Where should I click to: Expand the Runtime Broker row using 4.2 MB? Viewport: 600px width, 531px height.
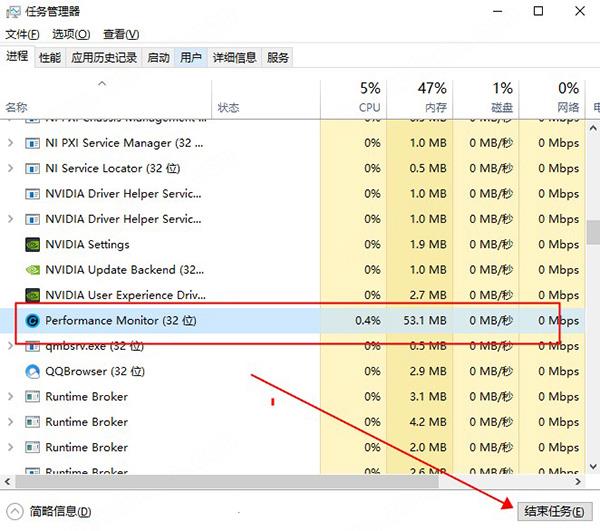(11, 422)
